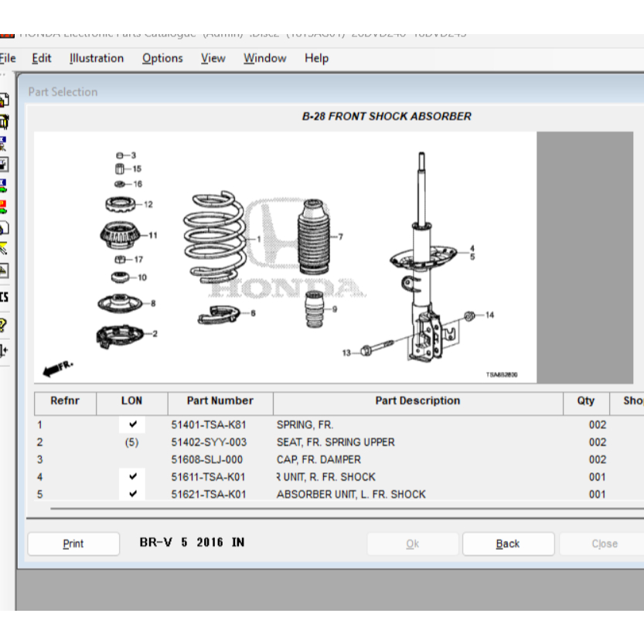The image size is (644, 644).
Task: Open the Illustration menu
Action: 96,58
